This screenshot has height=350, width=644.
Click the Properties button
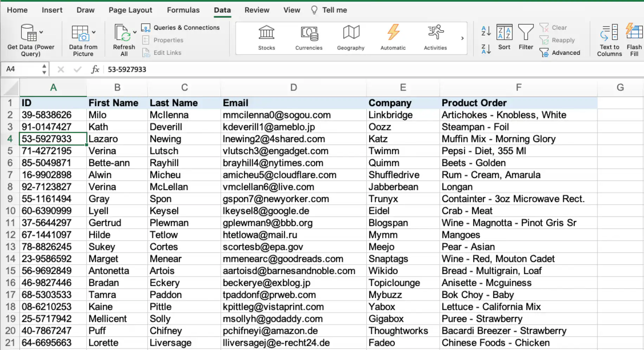pos(163,40)
